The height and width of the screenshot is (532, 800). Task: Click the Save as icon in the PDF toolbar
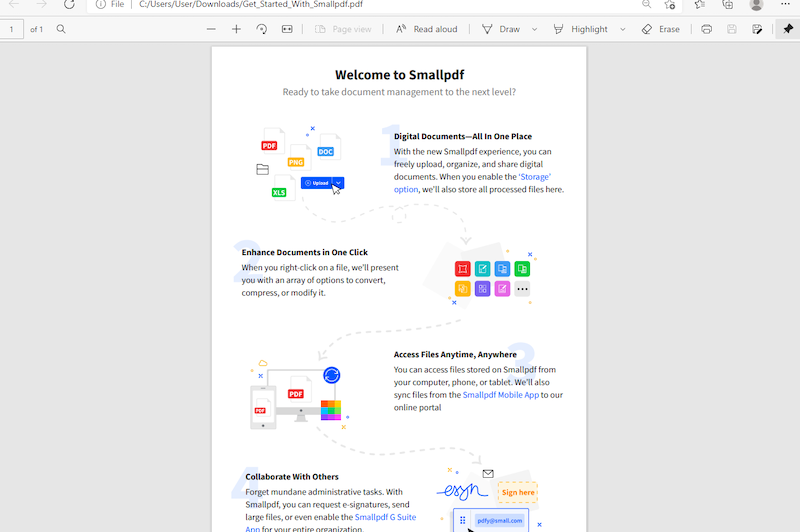757,29
